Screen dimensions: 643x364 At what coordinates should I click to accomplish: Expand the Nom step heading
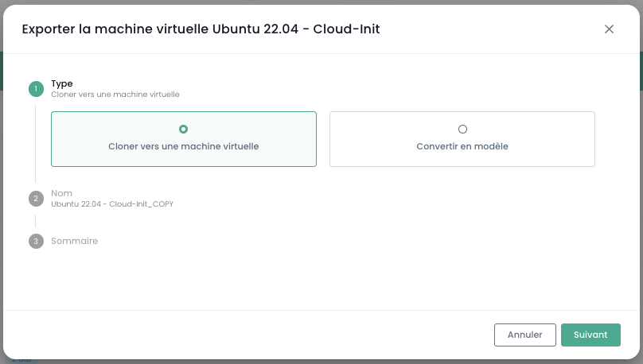click(x=61, y=193)
